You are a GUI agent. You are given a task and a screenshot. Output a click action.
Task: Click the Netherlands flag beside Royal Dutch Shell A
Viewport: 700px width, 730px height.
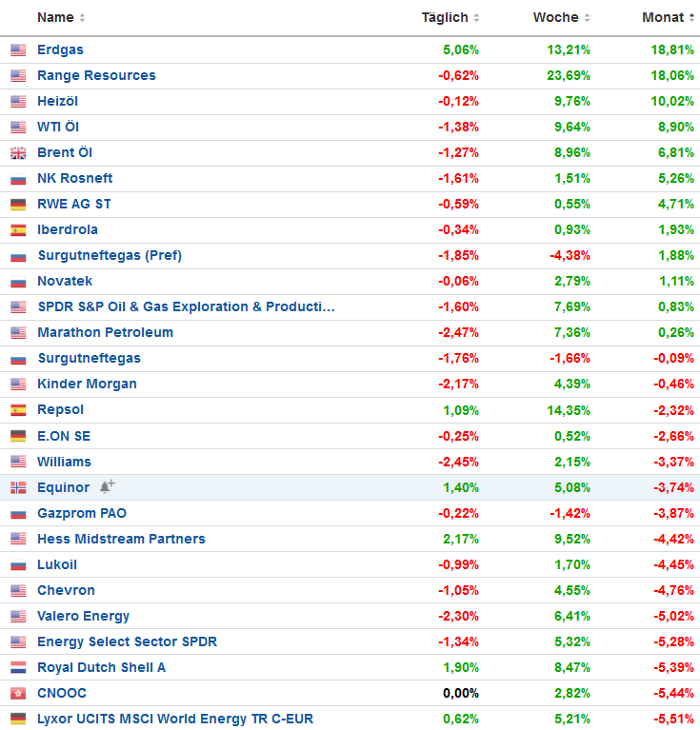tap(18, 667)
